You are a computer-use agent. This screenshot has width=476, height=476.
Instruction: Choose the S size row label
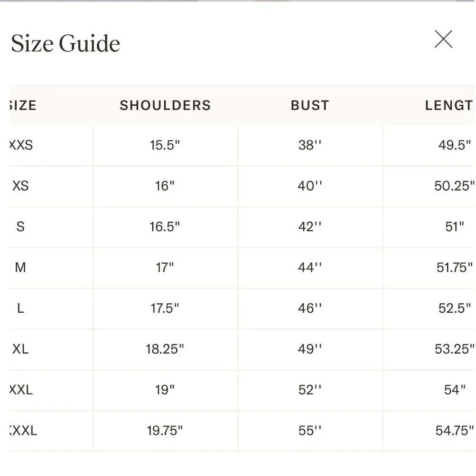(x=20, y=227)
